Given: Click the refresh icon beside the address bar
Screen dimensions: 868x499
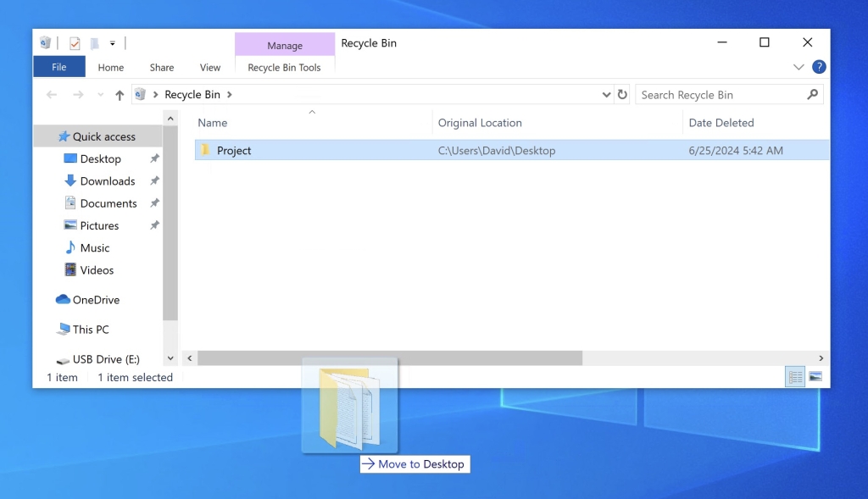Looking at the screenshot, I should point(622,94).
